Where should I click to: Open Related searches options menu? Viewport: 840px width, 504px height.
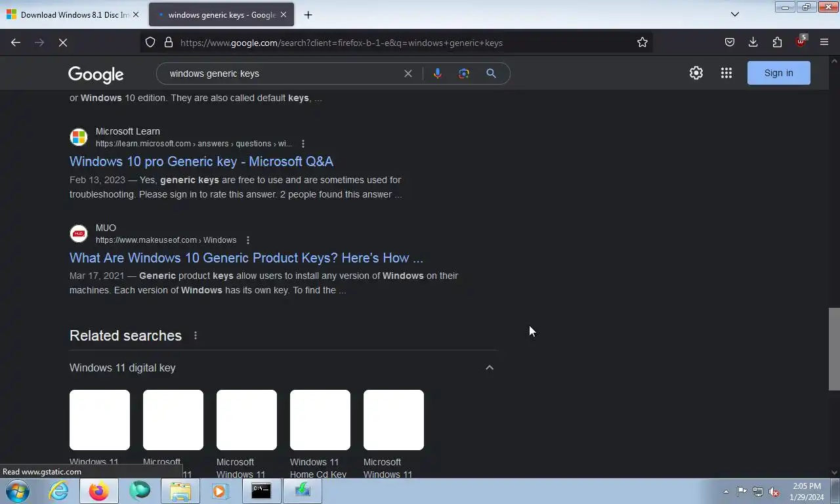(x=196, y=335)
